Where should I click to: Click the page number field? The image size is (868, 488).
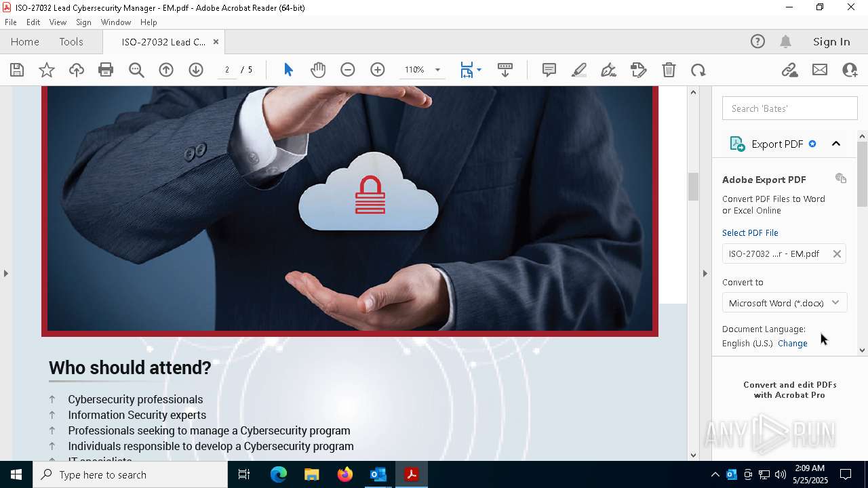point(227,70)
